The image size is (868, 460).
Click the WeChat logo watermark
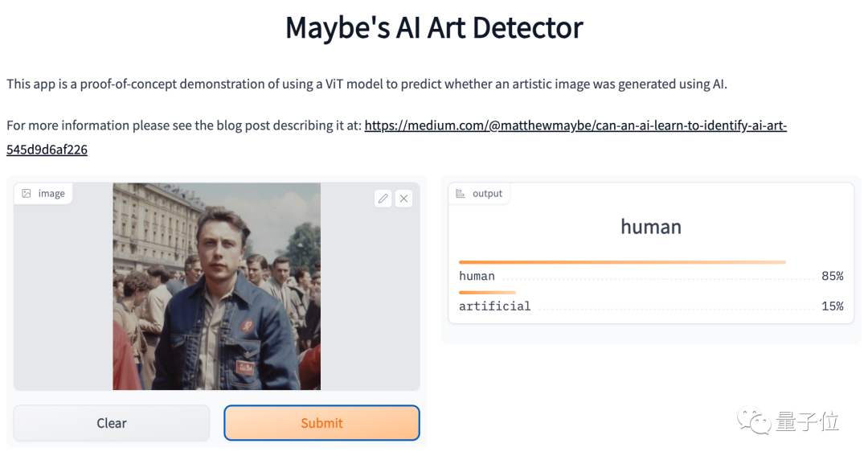pos(753,421)
